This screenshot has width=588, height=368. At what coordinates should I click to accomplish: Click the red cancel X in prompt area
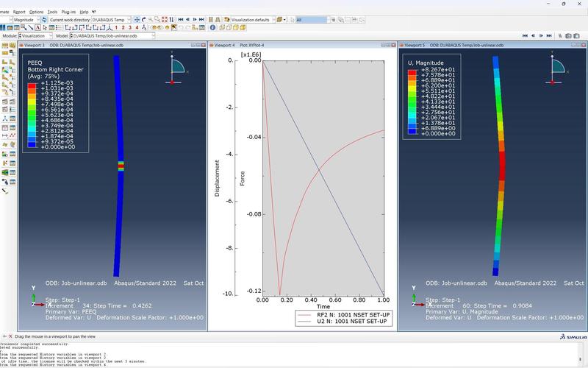click(x=10, y=336)
